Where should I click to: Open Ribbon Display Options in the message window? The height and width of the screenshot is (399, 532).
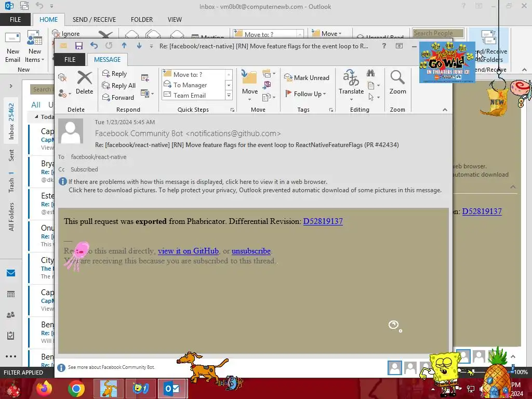pyautogui.click(x=399, y=46)
